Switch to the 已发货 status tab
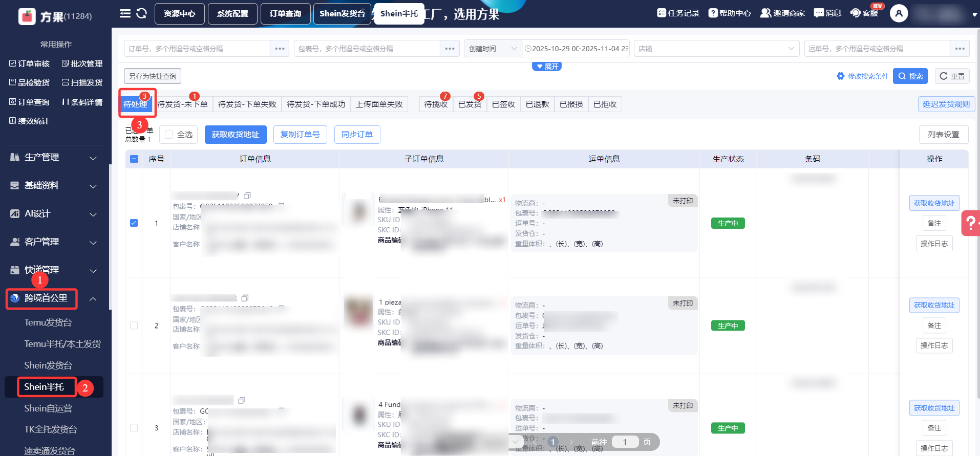980x456 pixels. pyautogui.click(x=469, y=104)
